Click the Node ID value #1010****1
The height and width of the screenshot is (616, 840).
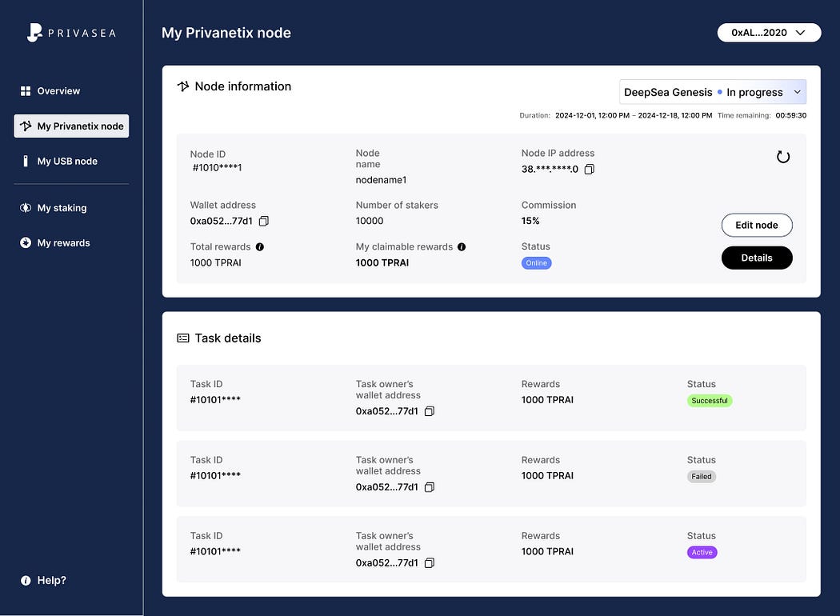[217, 168]
